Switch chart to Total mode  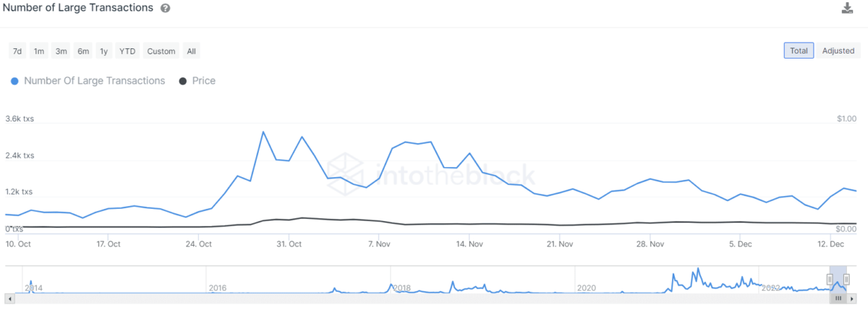(x=799, y=51)
